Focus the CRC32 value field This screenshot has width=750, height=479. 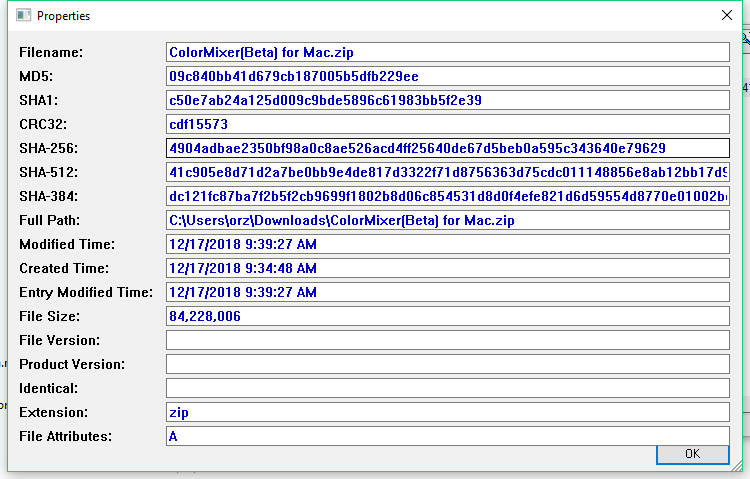(x=447, y=124)
